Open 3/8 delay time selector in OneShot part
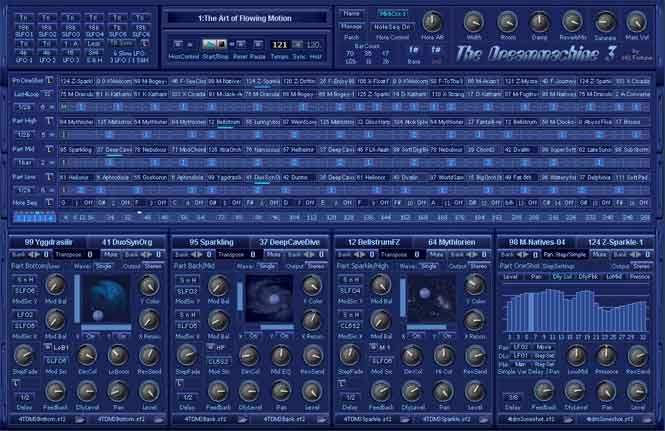665x431 pixels. point(513,397)
